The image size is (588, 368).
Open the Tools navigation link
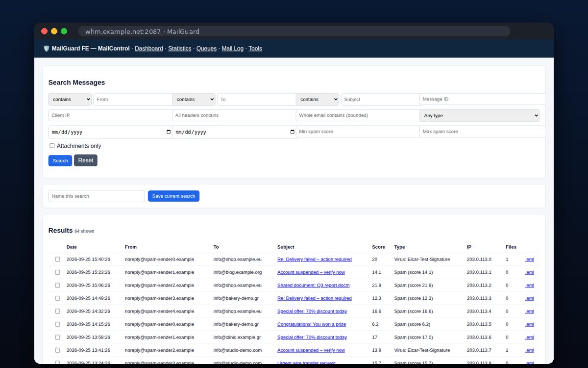pos(255,49)
